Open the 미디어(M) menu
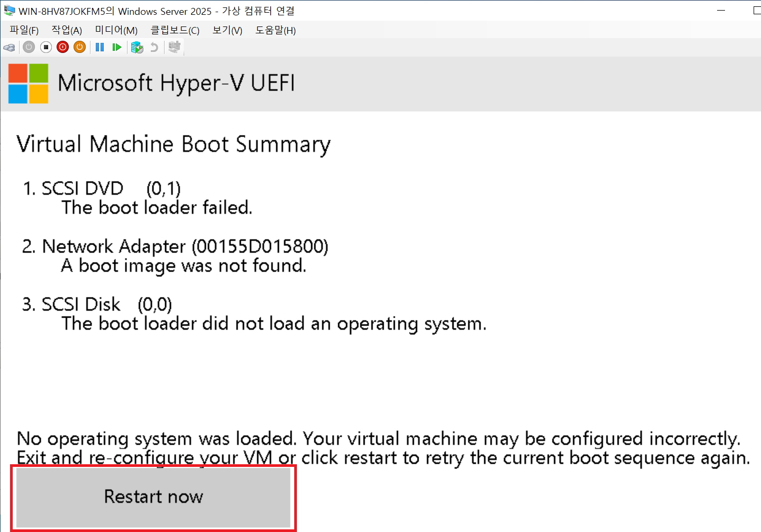This screenshot has width=761, height=532. 116,30
